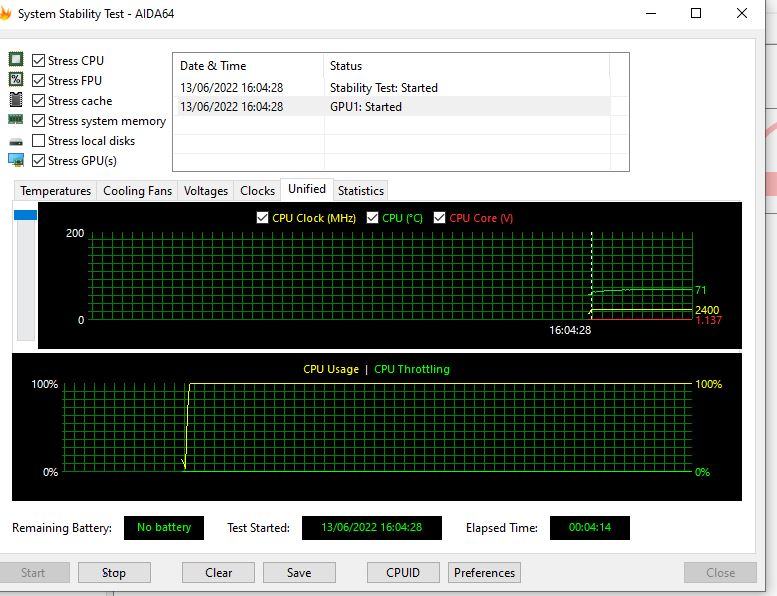Screen dimensions: 777x596
Task: Select the 'Stability Test: Started' log row
Action: [x=391, y=88]
